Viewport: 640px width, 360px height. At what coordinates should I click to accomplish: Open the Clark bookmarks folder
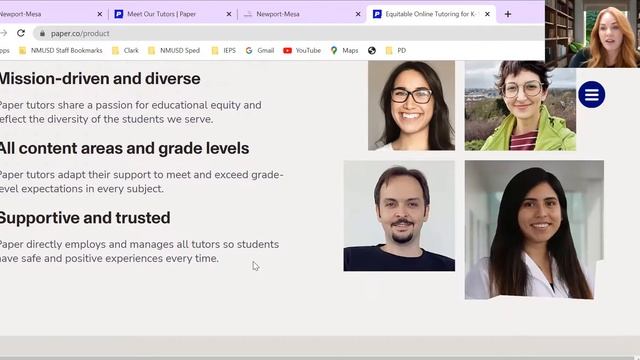tap(126, 51)
